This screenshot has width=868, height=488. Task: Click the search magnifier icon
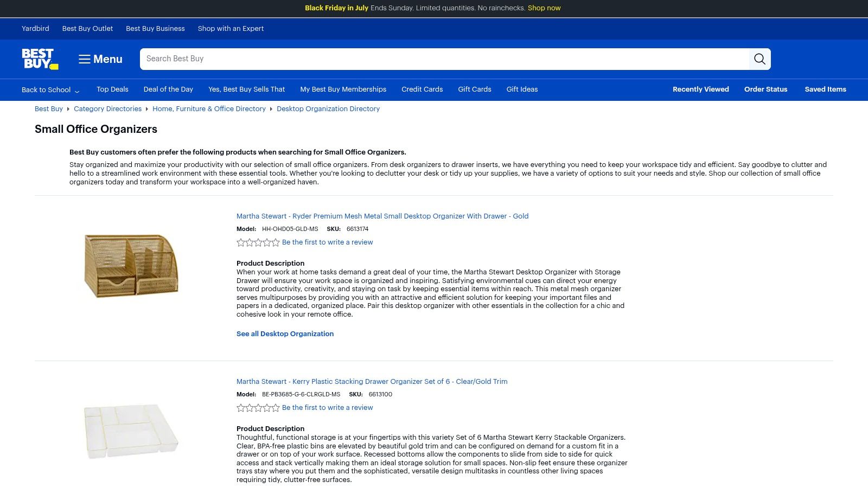coord(759,59)
